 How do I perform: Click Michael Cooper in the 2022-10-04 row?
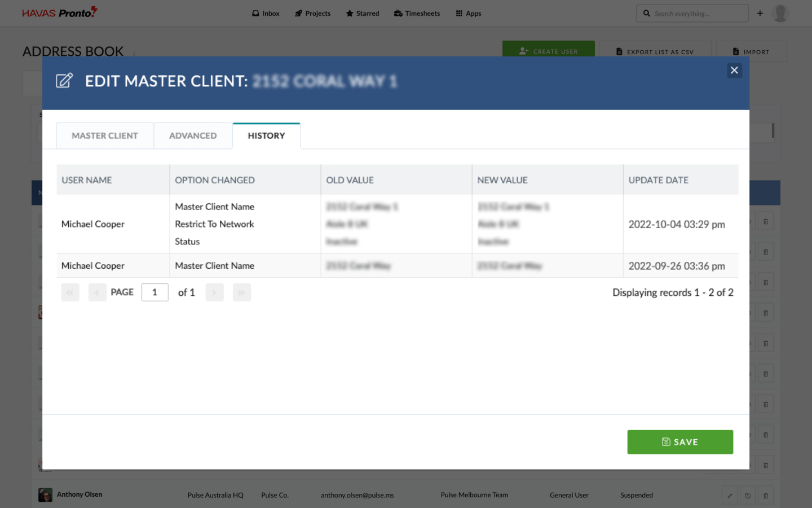(93, 224)
